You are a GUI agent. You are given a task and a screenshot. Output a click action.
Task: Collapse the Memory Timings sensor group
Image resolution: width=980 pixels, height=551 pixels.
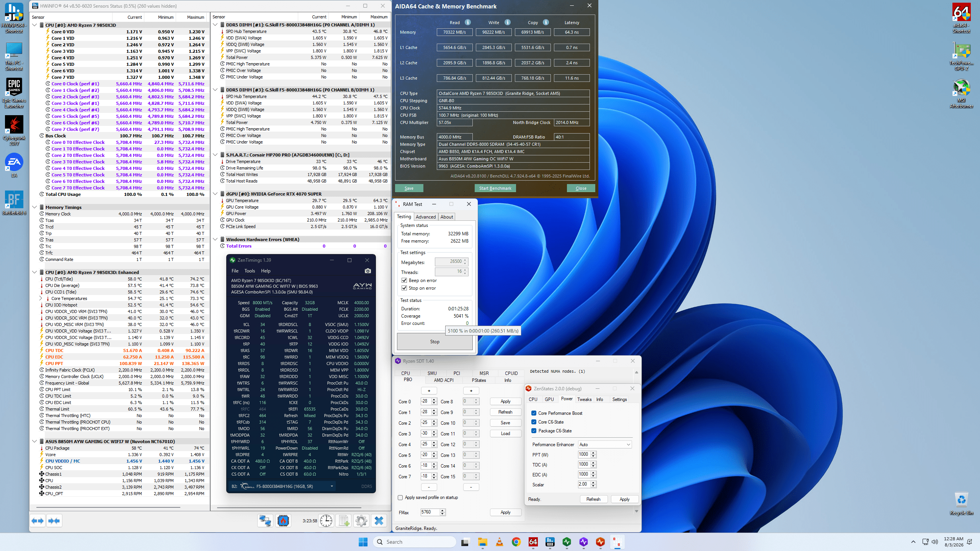click(x=34, y=207)
